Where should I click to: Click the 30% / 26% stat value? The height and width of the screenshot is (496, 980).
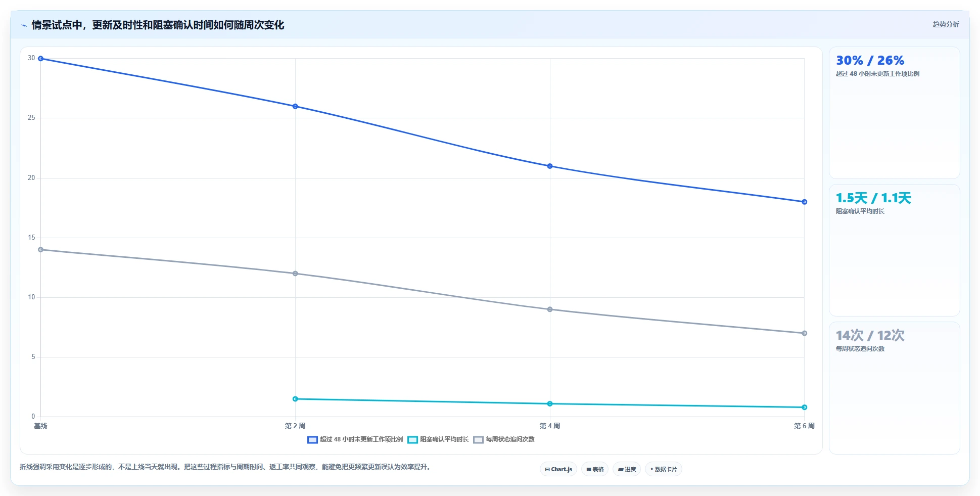(870, 61)
